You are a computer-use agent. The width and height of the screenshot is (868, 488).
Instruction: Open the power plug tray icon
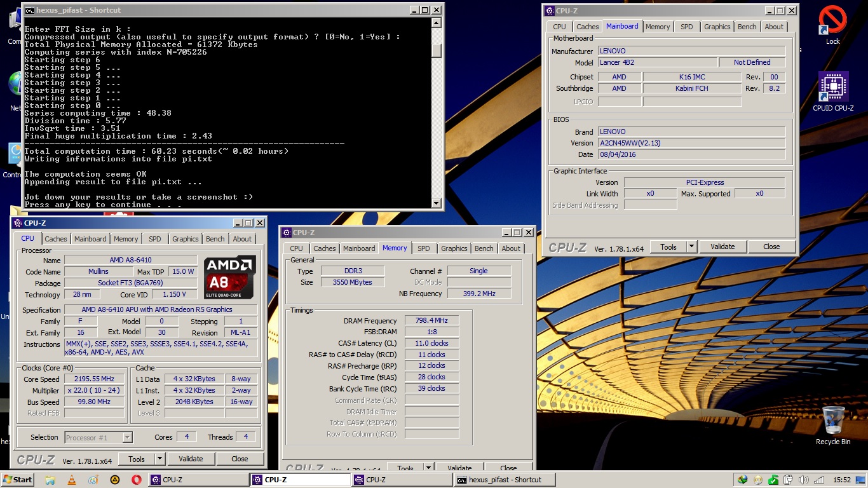pyautogui.click(x=789, y=480)
